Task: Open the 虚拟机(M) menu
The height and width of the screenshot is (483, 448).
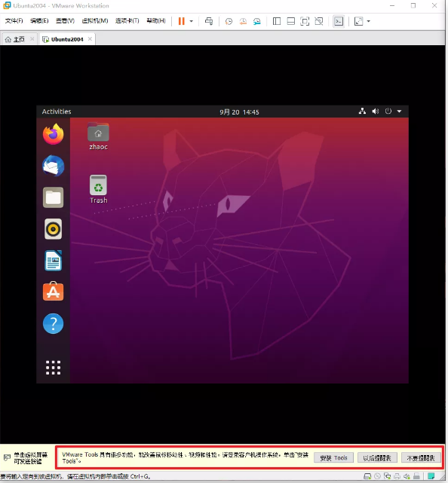Action: point(95,20)
